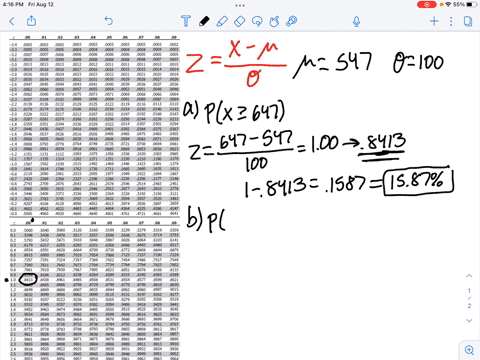This screenshot has height=360, width=480.
Task: Undo the last stroke
Action: point(109,21)
